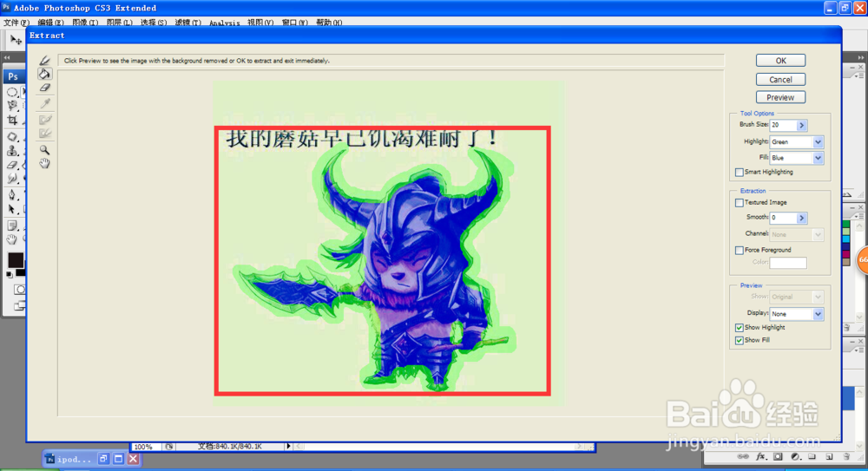Create new layer icon in Layers panel

tap(829, 456)
